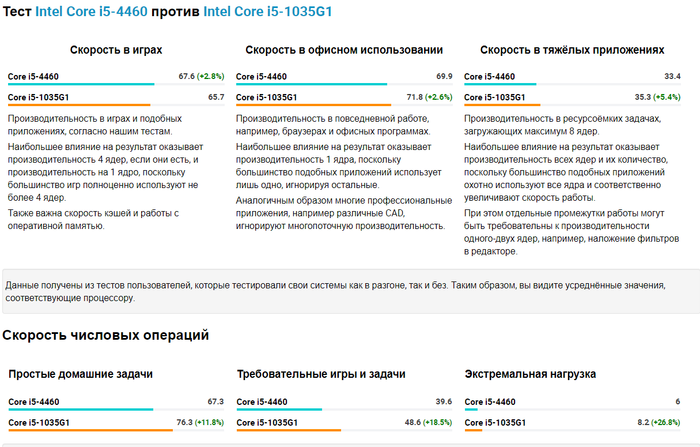Image resolution: width=700 pixels, height=447 pixels.
Task: Click the 6 extreme load score
Action: 678,401
